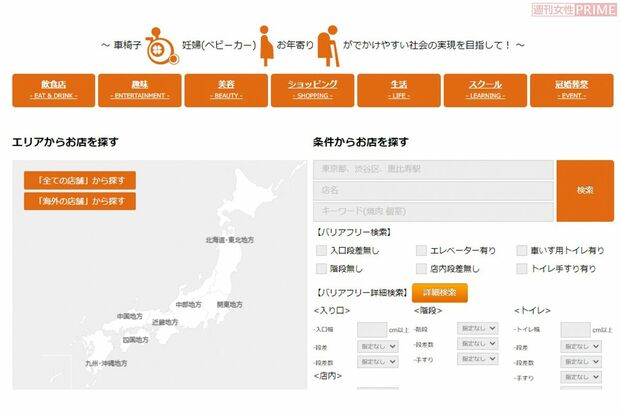Click the elderly person with cane icon
Viewport: 620px width, 413px height.
pyautogui.click(x=329, y=46)
